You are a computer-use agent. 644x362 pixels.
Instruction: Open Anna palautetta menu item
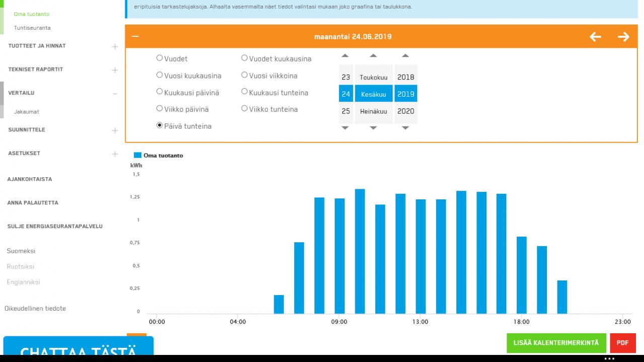[33, 203]
